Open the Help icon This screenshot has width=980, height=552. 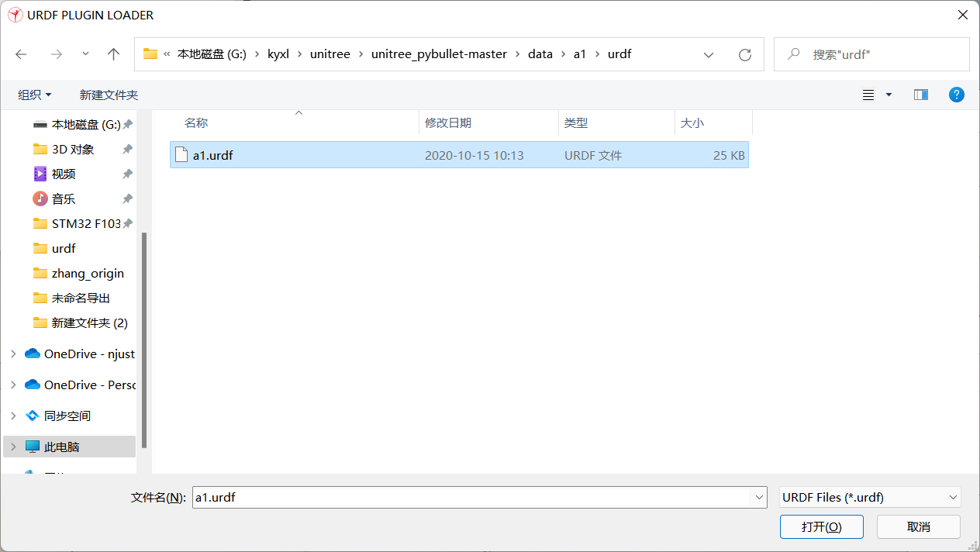[x=956, y=94]
